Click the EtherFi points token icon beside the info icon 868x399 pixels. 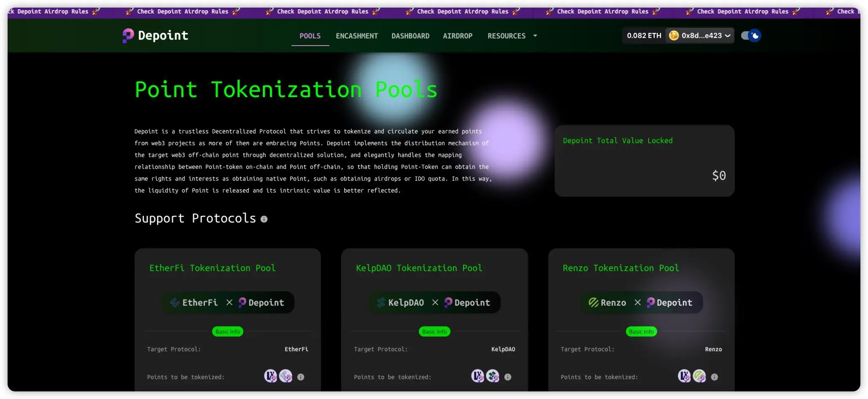286,376
